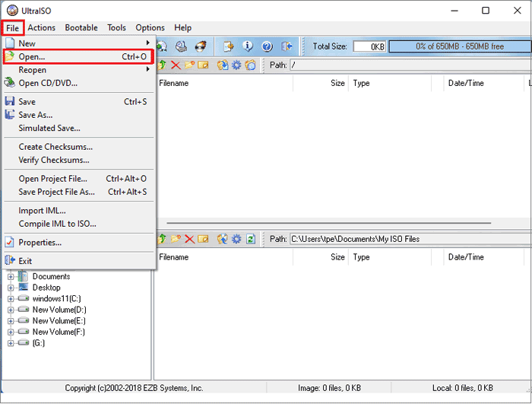Click the blue gear icon in image pane toolbar
This screenshot has width=532, height=404.
tap(236, 65)
